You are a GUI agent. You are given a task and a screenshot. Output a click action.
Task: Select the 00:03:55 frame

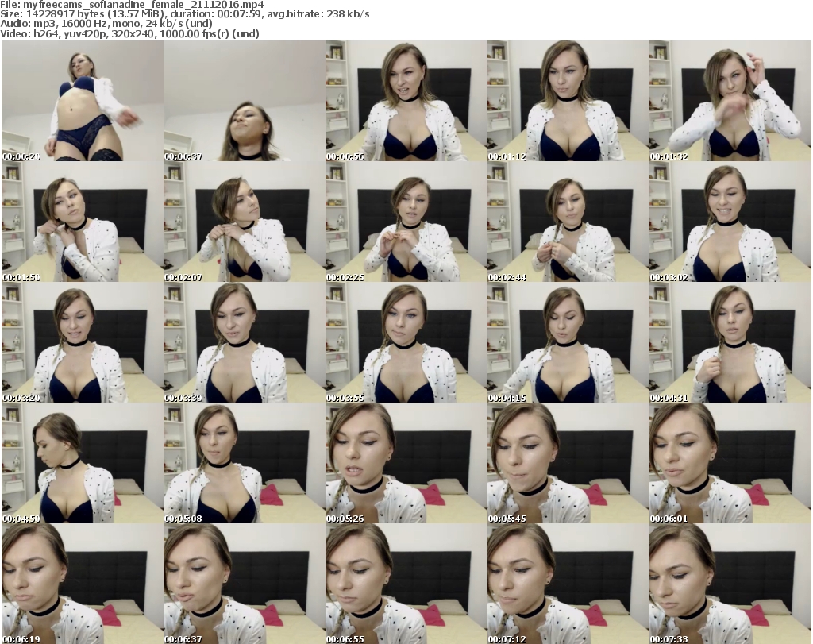click(x=406, y=343)
